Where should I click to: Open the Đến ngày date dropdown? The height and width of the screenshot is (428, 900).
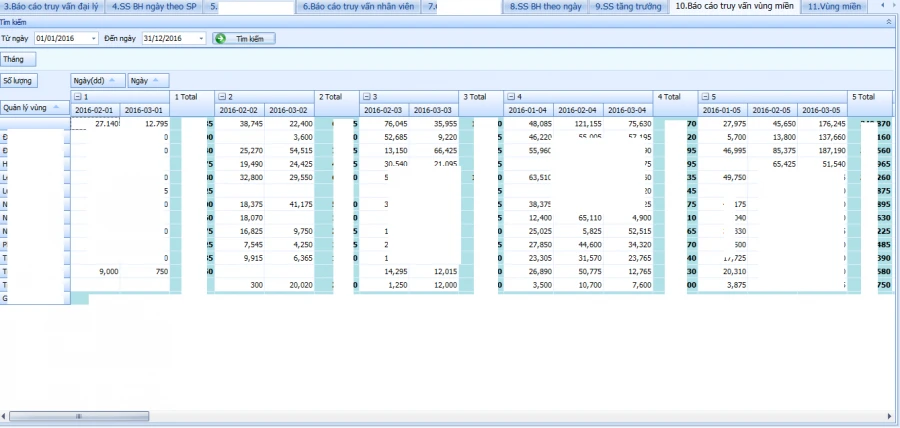point(201,38)
